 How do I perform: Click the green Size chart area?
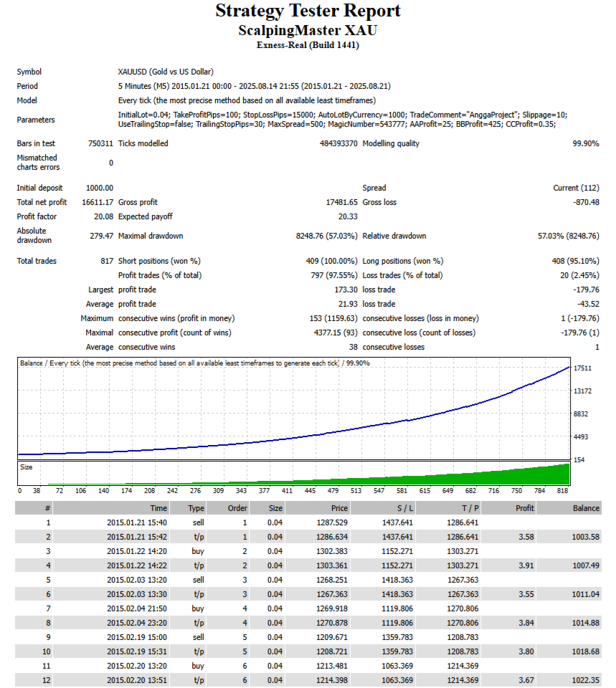(x=294, y=473)
